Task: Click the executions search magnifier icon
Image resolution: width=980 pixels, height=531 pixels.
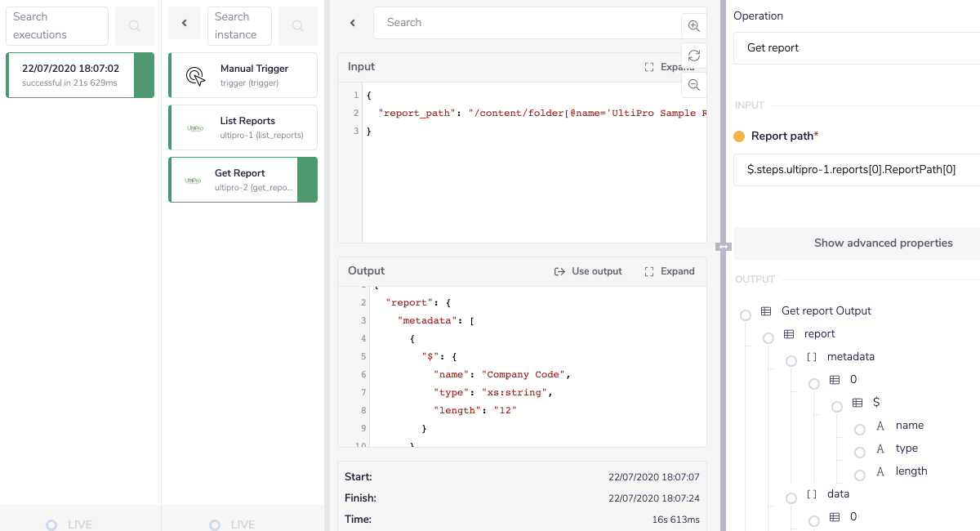Action: [x=135, y=26]
